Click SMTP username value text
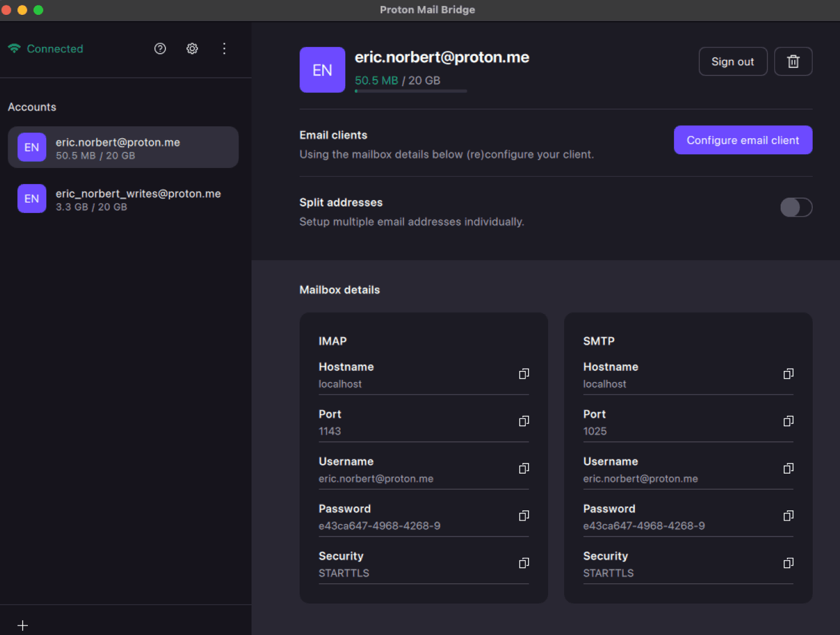The image size is (840, 635). coord(641,479)
